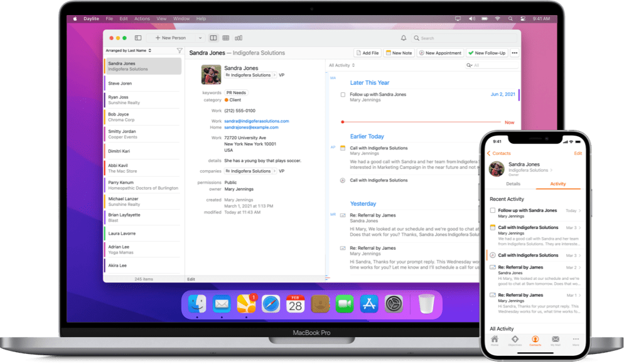Click the Search field in toolbar
624x364 pixels.
tap(464, 38)
